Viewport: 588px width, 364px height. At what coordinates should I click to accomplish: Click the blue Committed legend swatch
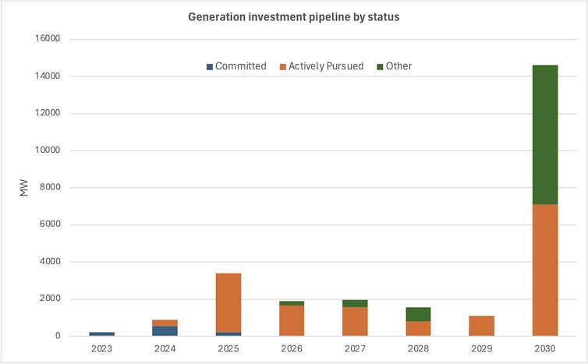tap(209, 67)
